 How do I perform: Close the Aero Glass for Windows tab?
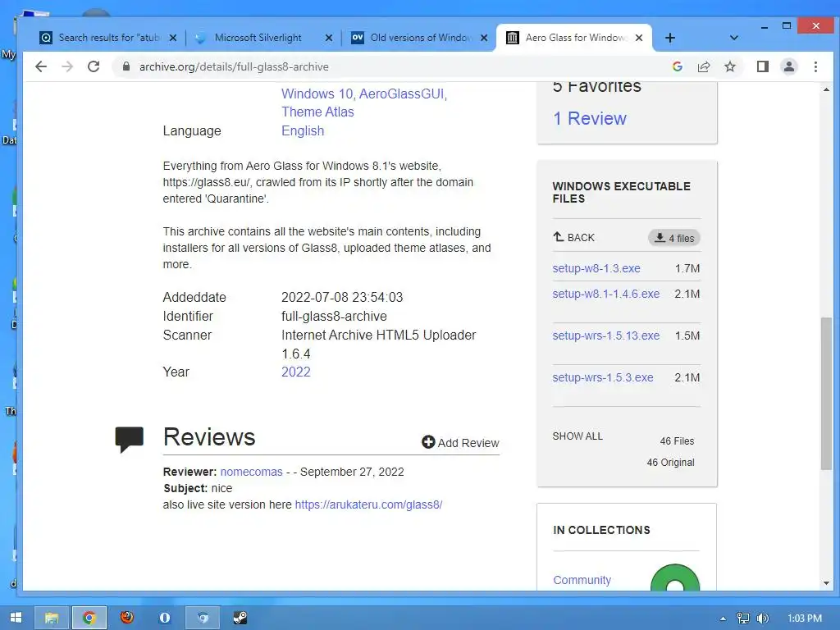click(638, 38)
